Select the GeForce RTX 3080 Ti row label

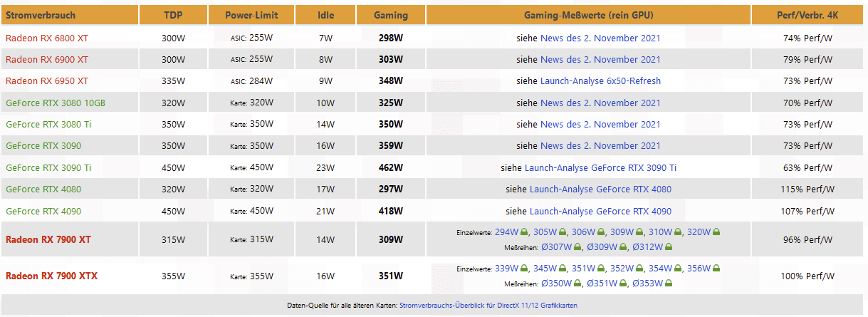coord(48,124)
